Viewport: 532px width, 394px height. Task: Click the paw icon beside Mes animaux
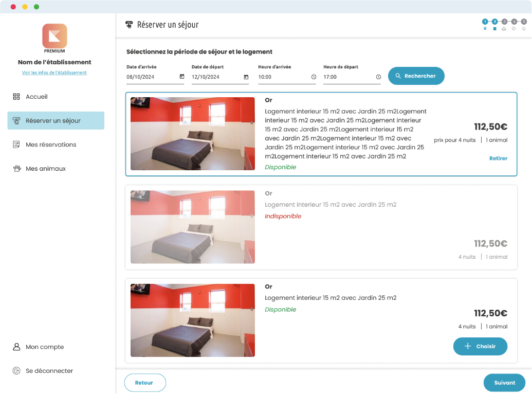pos(16,169)
